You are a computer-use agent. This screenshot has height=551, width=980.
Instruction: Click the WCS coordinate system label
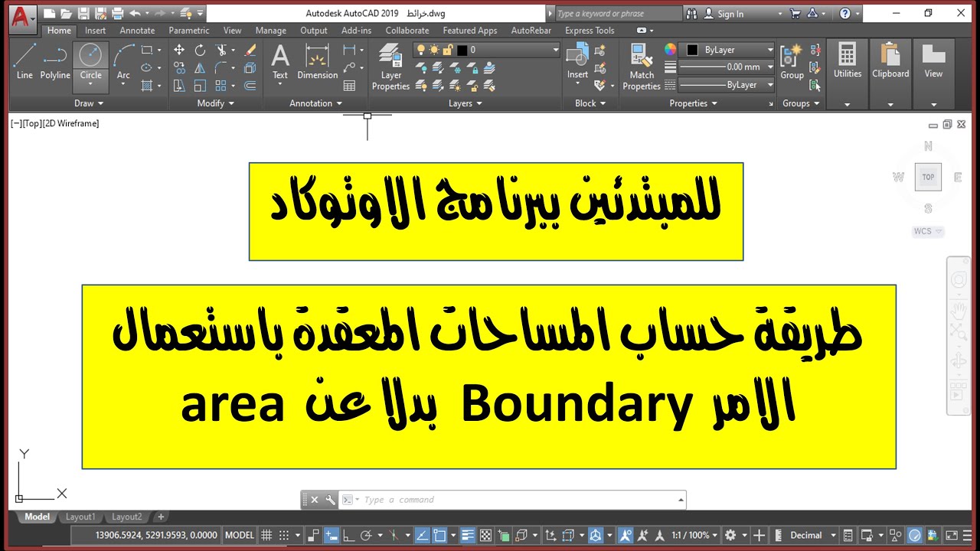click(928, 231)
